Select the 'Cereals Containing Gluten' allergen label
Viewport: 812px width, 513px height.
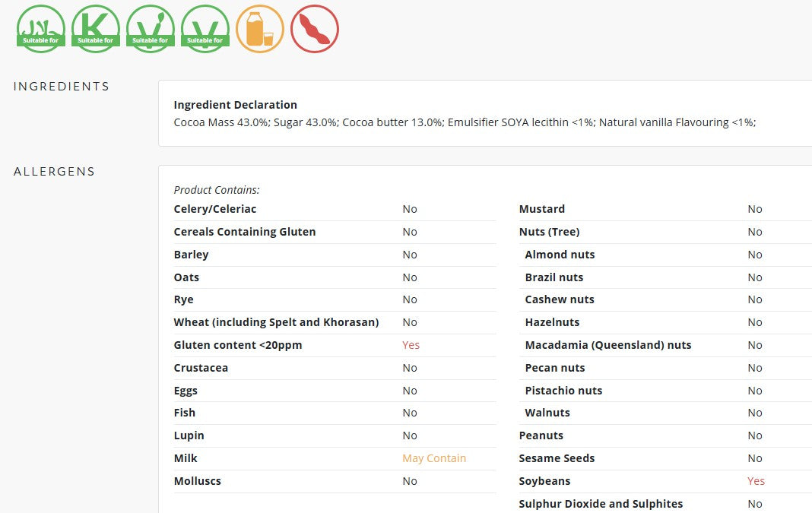[x=245, y=232]
